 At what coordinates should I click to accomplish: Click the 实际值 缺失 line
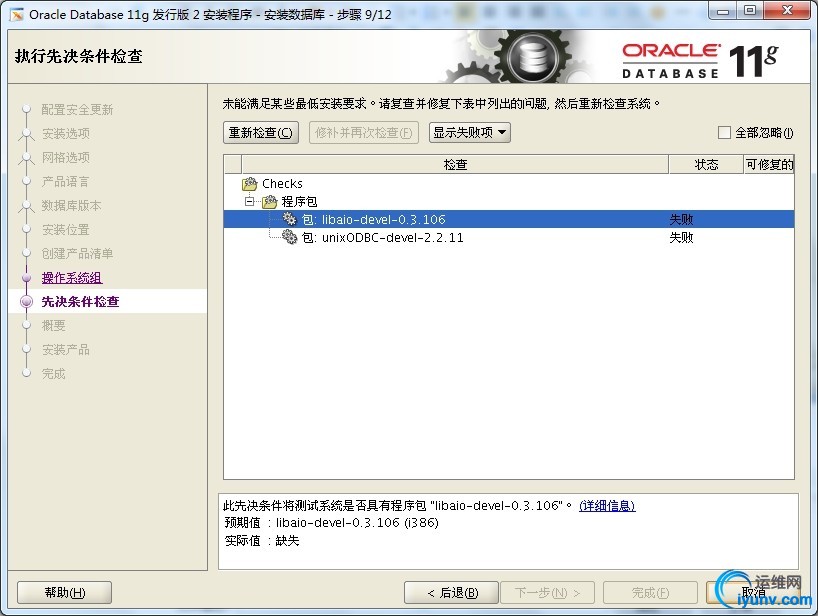point(262,541)
